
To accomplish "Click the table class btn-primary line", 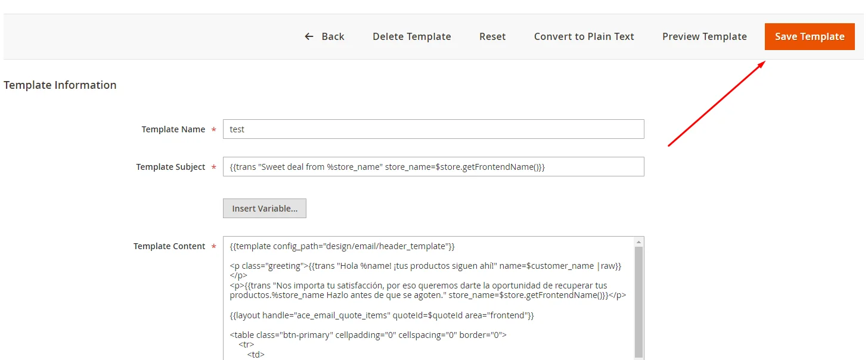I will coord(367,334).
